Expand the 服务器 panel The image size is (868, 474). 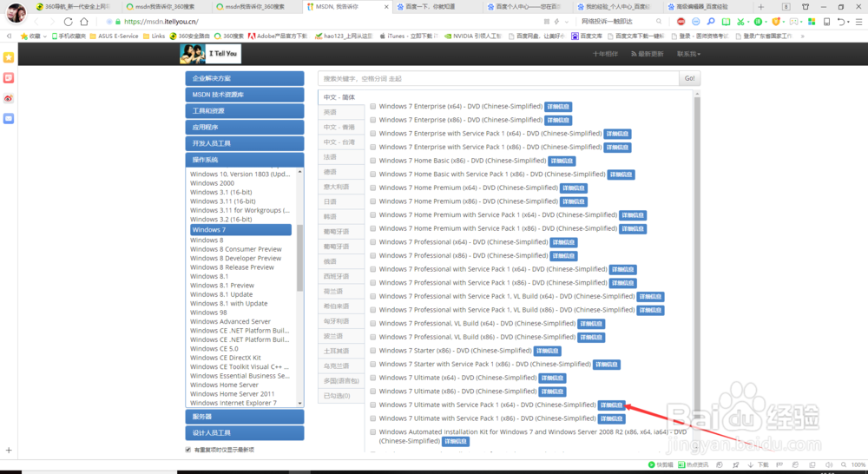click(x=245, y=417)
